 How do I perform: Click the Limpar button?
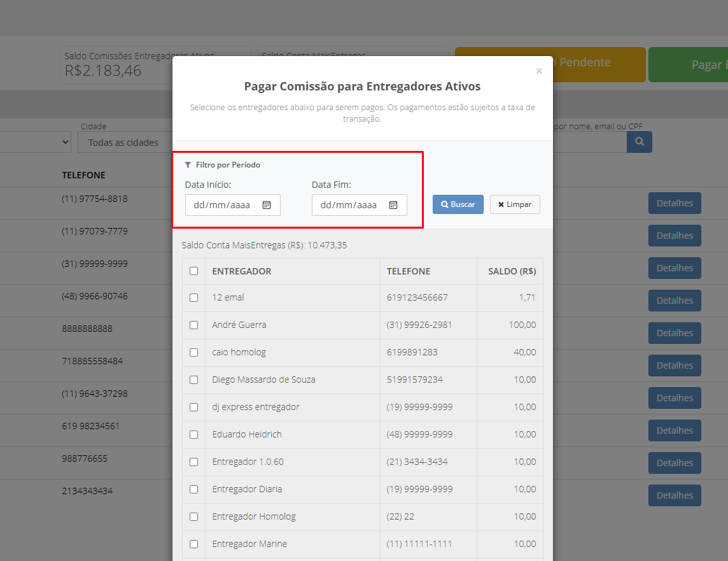pyautogui.click(x=515, y=204)
